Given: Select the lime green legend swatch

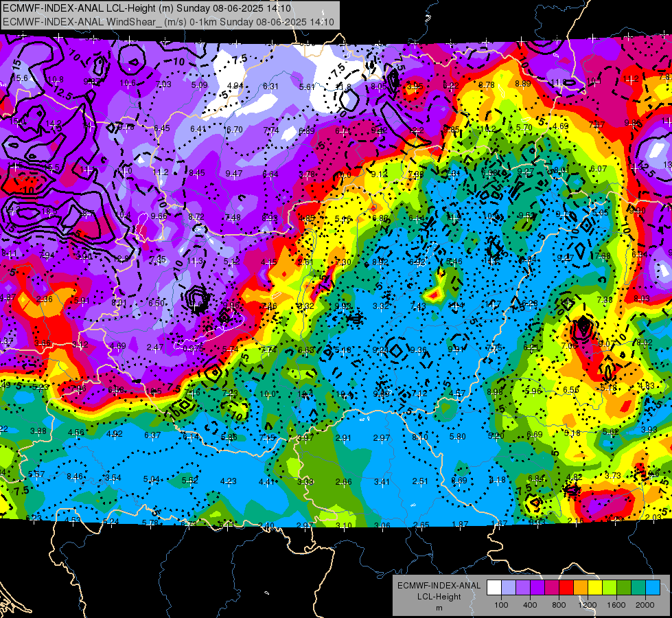Looking at the screenshot, I should (610, 588).
